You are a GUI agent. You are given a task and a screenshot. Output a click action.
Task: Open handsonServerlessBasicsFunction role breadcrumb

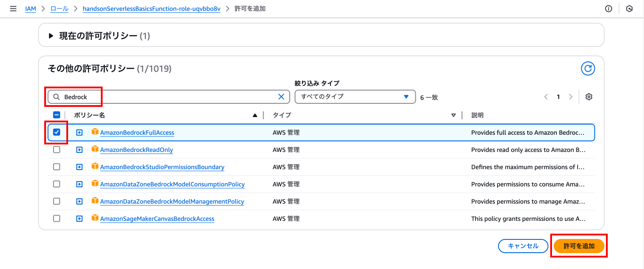[151, 9]
